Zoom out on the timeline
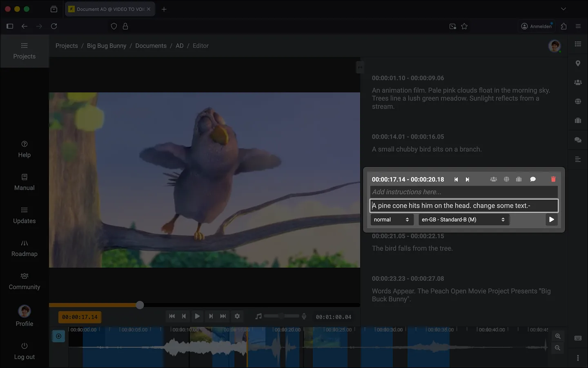This screenshot has height=368, width=588. point(558,348)
